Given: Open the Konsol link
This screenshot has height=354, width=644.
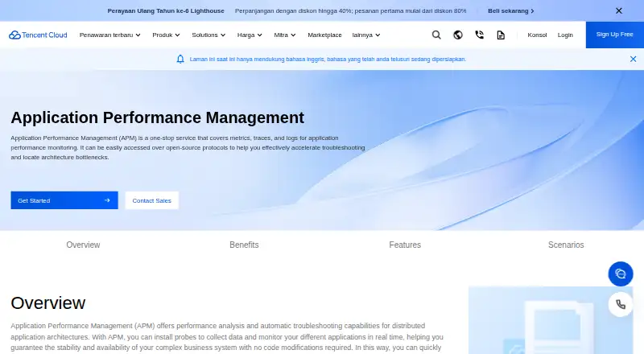Looking at the screenshot, I should pos(537,35).
